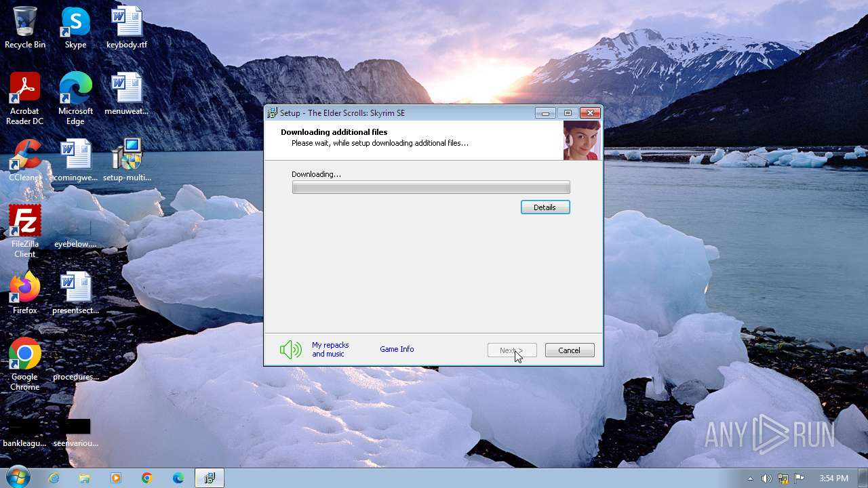Select the menuweat document icon
This screenshot has height=488, width=868.
tap(127, 94)
